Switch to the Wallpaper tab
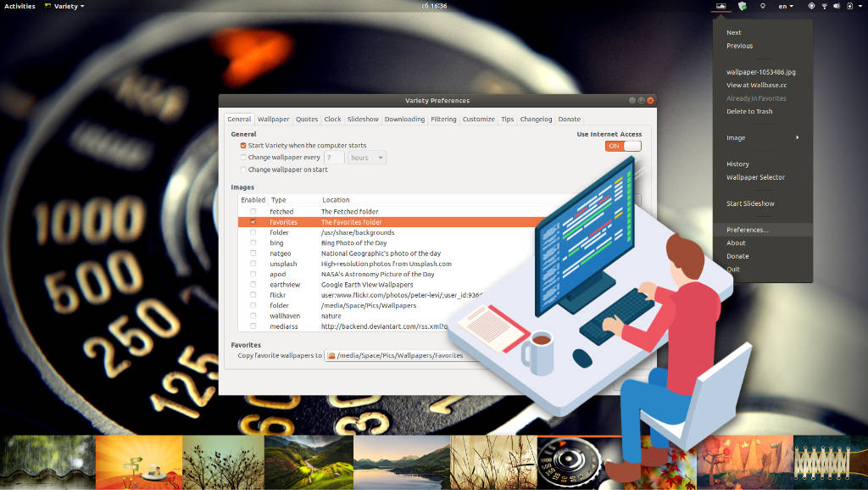Viewport: 868px width, 490px height. point(274,119)
